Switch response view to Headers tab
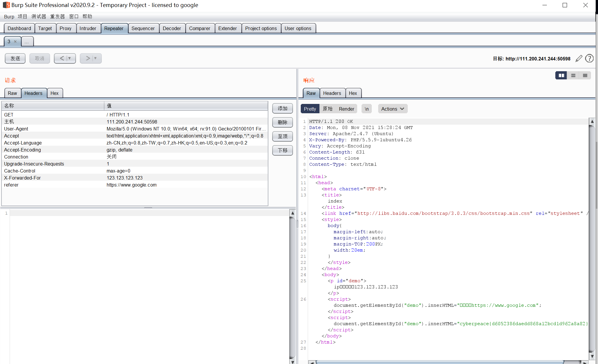 click(x=332, y=93)
